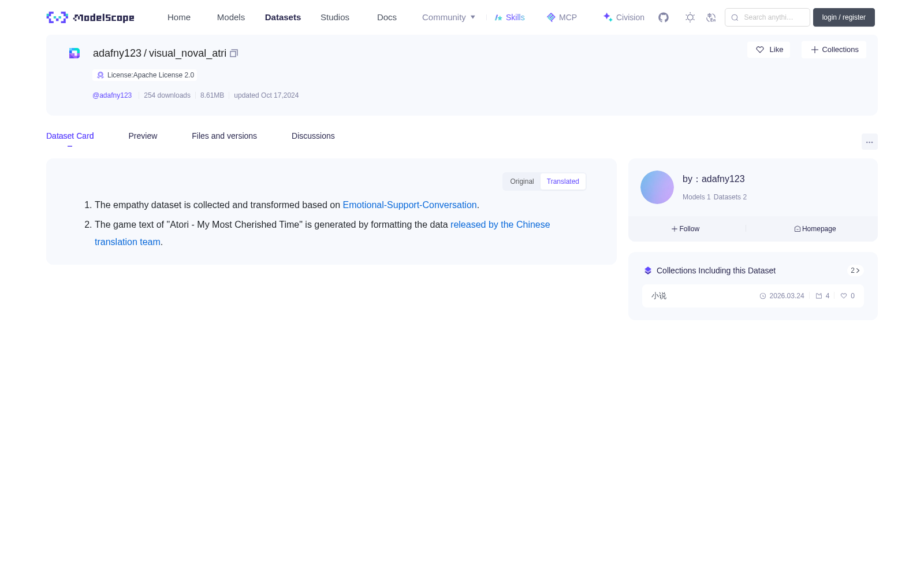Click the search anything input field
Image resolution: width=924 pixels, height=578 pixels.
767,17
